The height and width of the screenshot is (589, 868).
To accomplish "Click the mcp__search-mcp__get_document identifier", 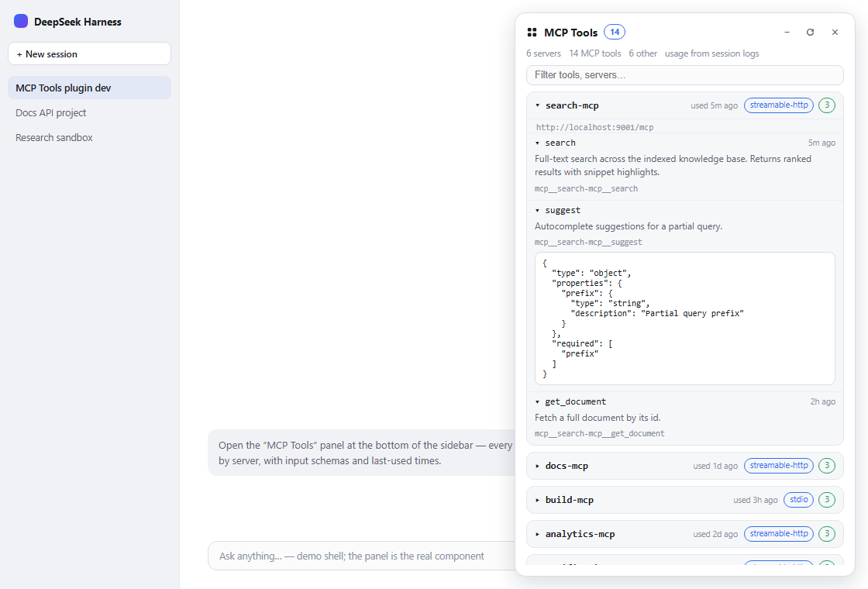I will [600, 433].
